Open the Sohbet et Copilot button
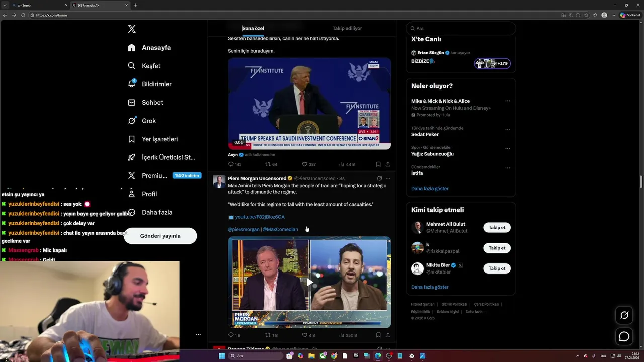The height and width of the screenshot is (362, 644). (630, 15)
